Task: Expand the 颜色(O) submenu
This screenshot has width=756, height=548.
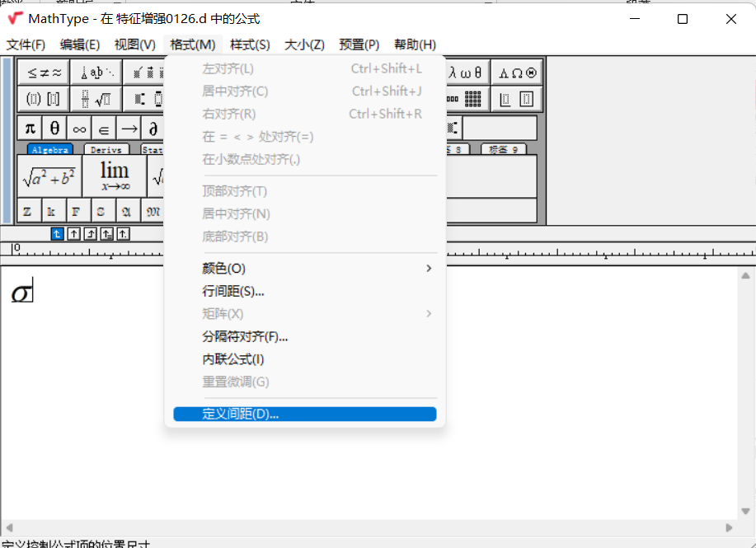Action: click(305, 269)
